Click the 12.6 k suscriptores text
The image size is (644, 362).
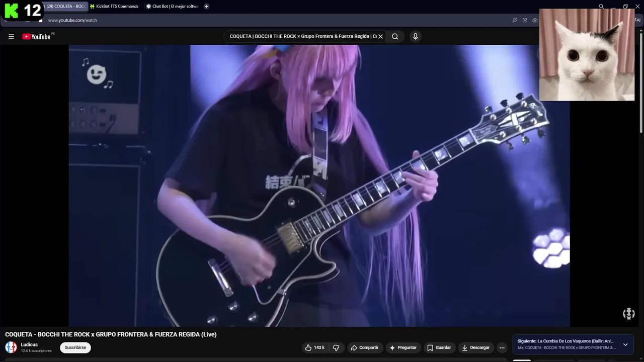click(x=36, y=351)
